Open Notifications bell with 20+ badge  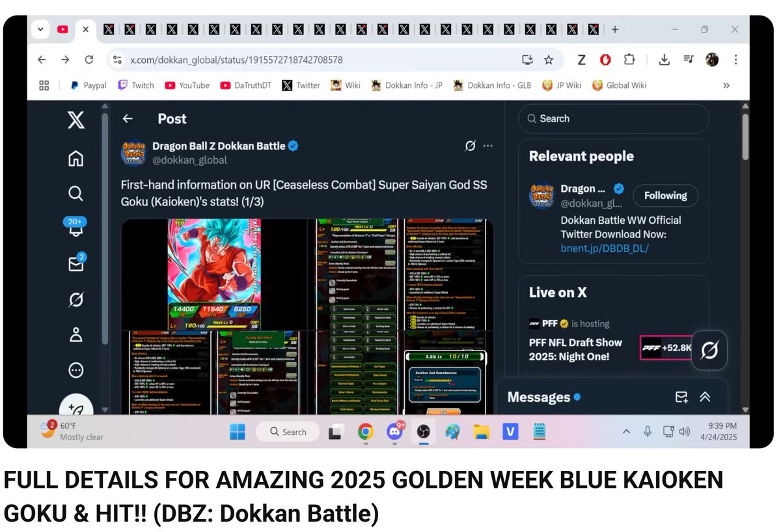click(75, 226)
